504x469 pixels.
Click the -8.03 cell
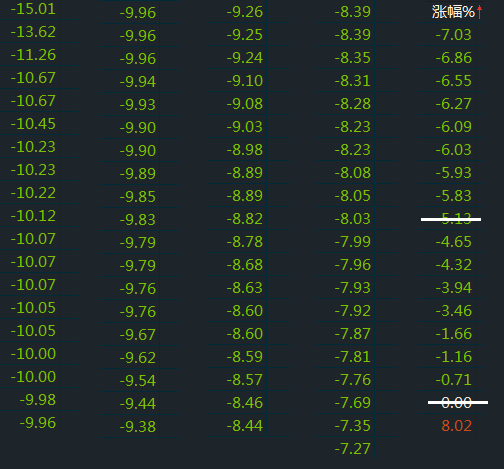click(x=353, y=219)
